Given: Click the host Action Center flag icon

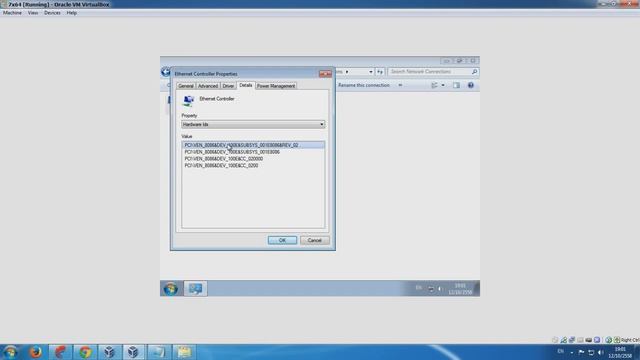Looking at the screenshot, I should (581, 352).
